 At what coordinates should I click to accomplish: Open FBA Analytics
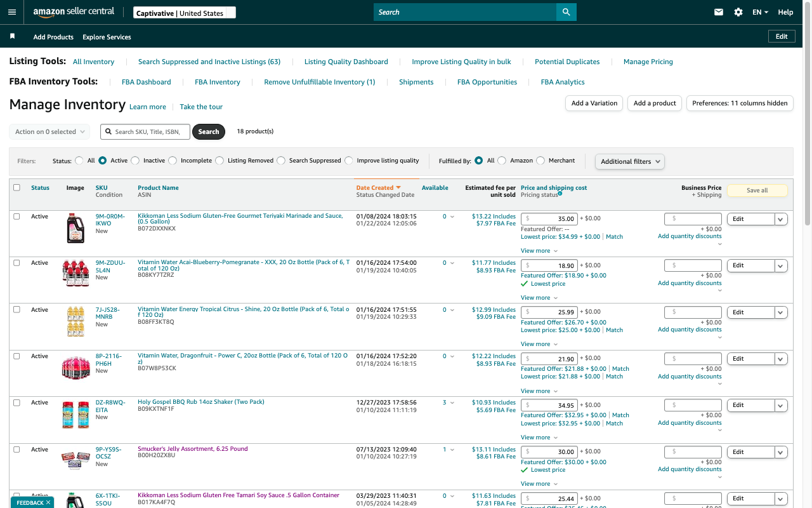pyautogui.click(x=563, y=82)
